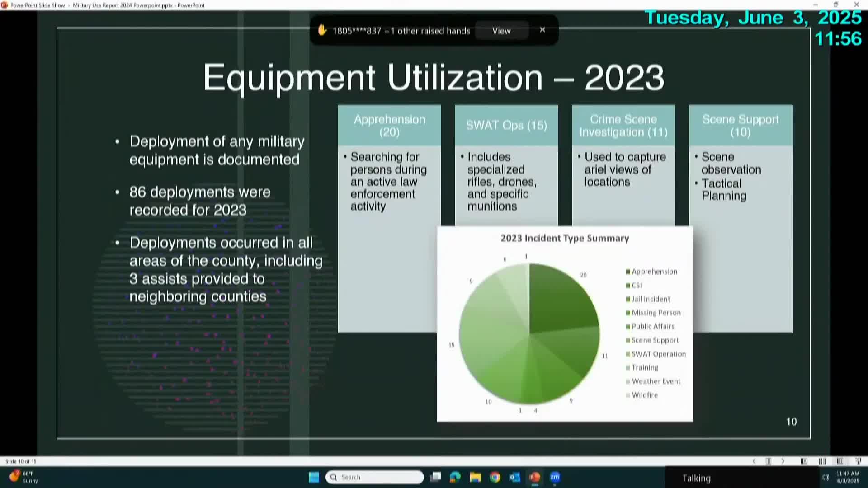Dismiss the raised hands notification with X
The height and width of the screenshot is (488, 868).
coord(542,30)
